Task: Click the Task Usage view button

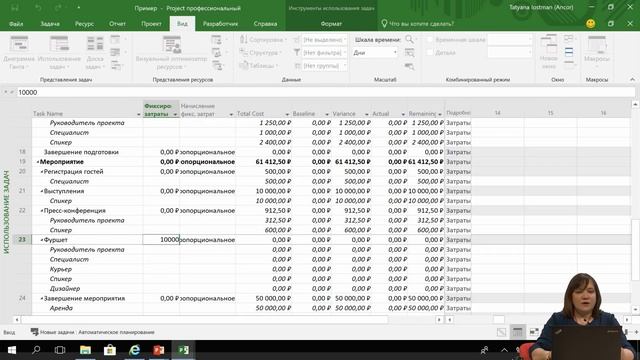Action: click(59, 52)
